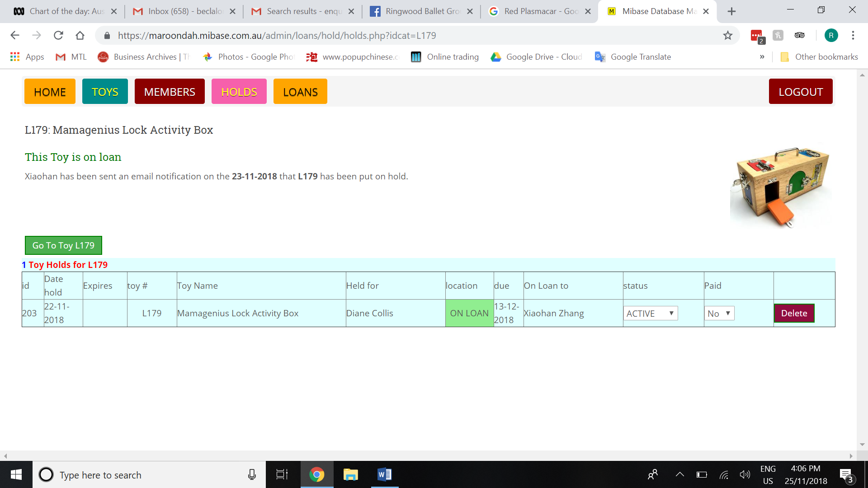Screen dimensions: 868x488
Task: Switch to the Red Plasmacar Google tab
Action: pos(540,11)
